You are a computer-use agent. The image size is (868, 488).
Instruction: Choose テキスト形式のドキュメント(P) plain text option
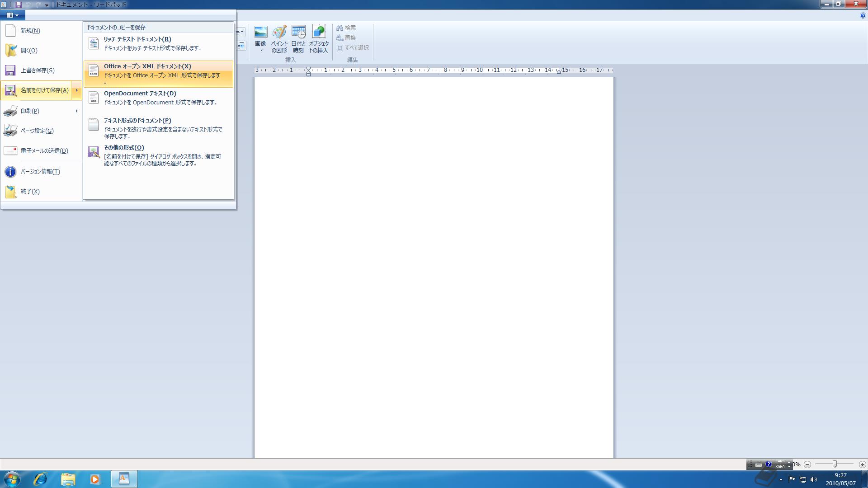158,128
